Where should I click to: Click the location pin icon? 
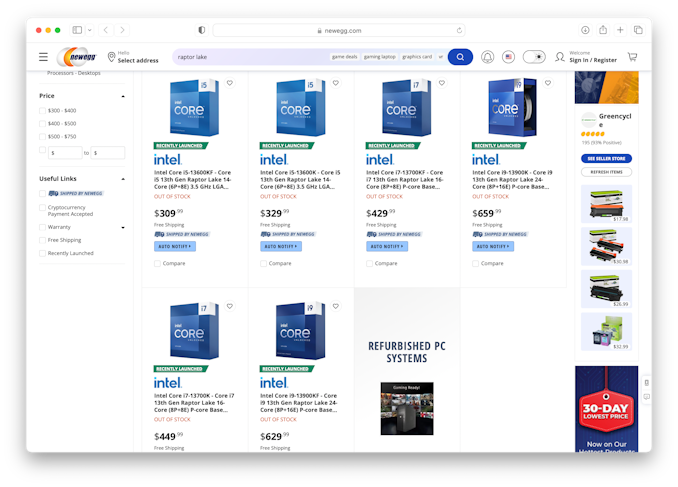click(111, 57)
